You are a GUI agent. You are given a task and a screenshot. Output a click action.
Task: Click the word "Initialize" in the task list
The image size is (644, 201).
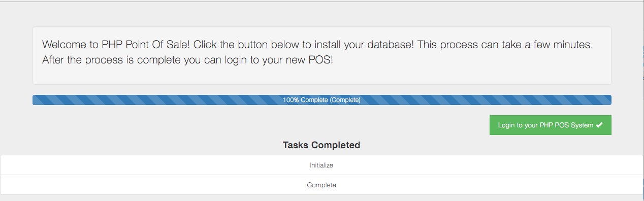[321, 165]
